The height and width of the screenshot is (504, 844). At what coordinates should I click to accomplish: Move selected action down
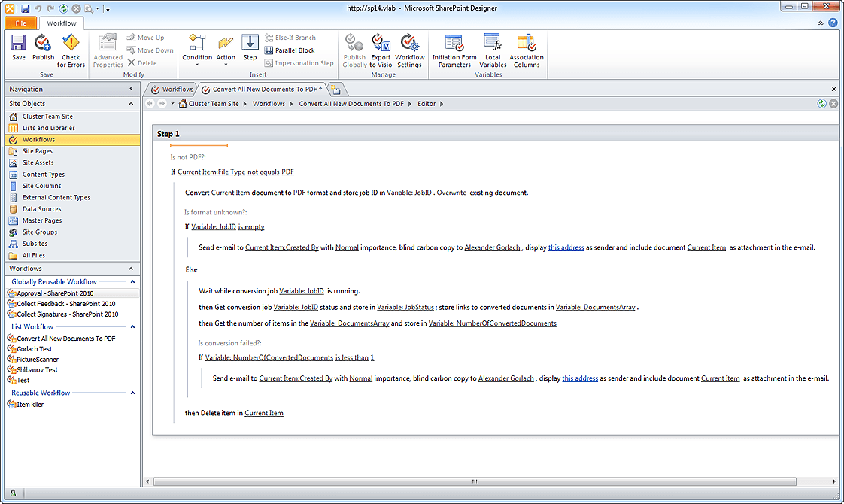(150, 50)
